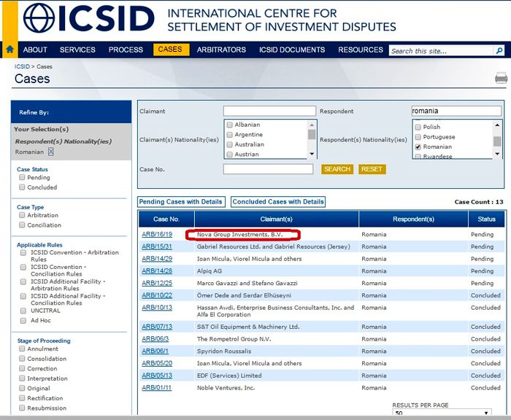Open the Results Per Page dropdown
The image size is (511, 420).
442,413
